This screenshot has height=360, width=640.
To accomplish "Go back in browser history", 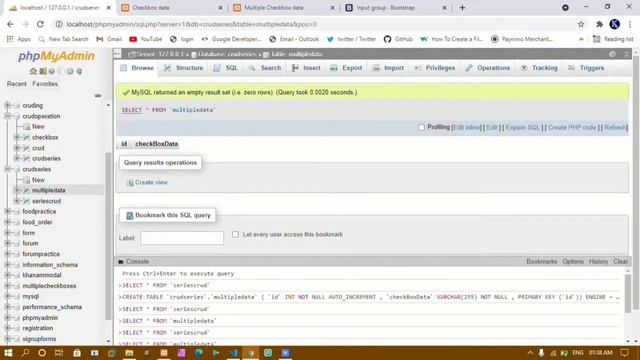I will [10, 24].
